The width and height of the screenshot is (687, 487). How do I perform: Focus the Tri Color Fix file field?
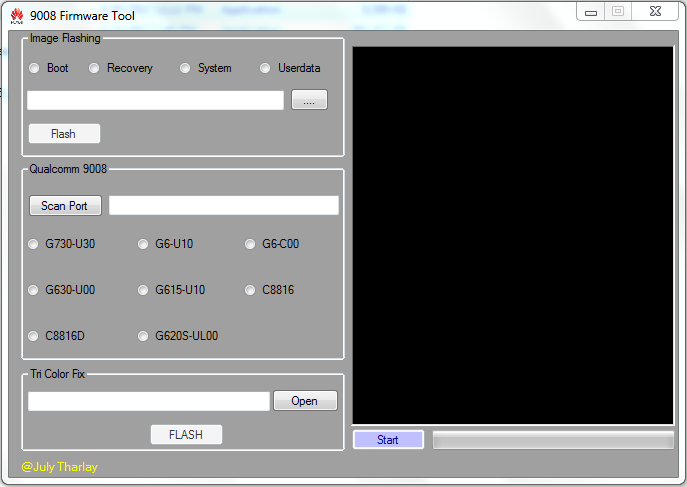click(149, 401)
